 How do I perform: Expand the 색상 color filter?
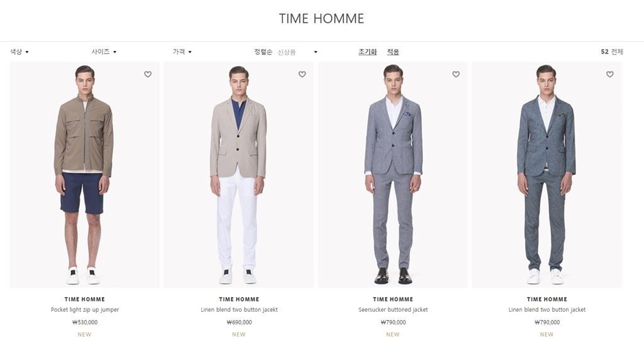tap(19, 52)
